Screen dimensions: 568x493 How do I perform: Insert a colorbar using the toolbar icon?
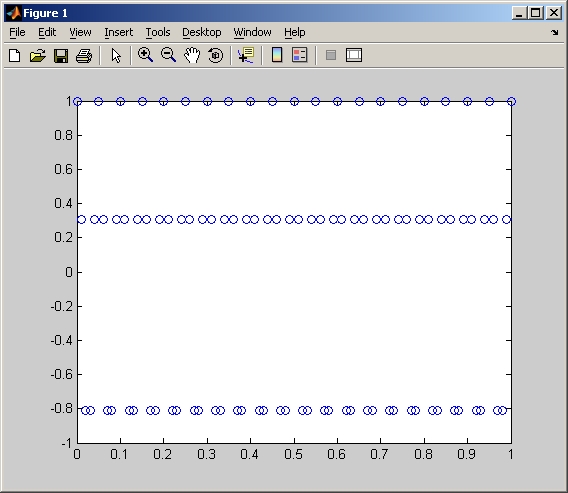click(277, 55)
